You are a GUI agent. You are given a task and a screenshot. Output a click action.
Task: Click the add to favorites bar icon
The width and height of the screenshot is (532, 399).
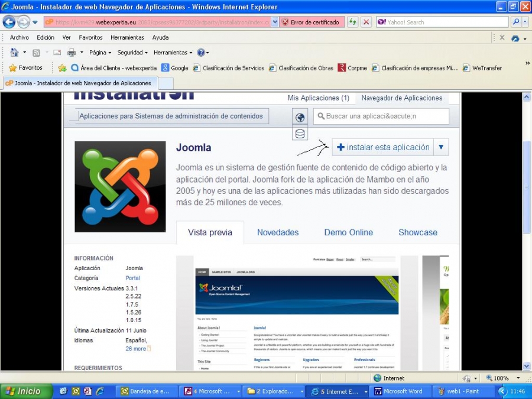pyautogui.click(x=62, y=68)
